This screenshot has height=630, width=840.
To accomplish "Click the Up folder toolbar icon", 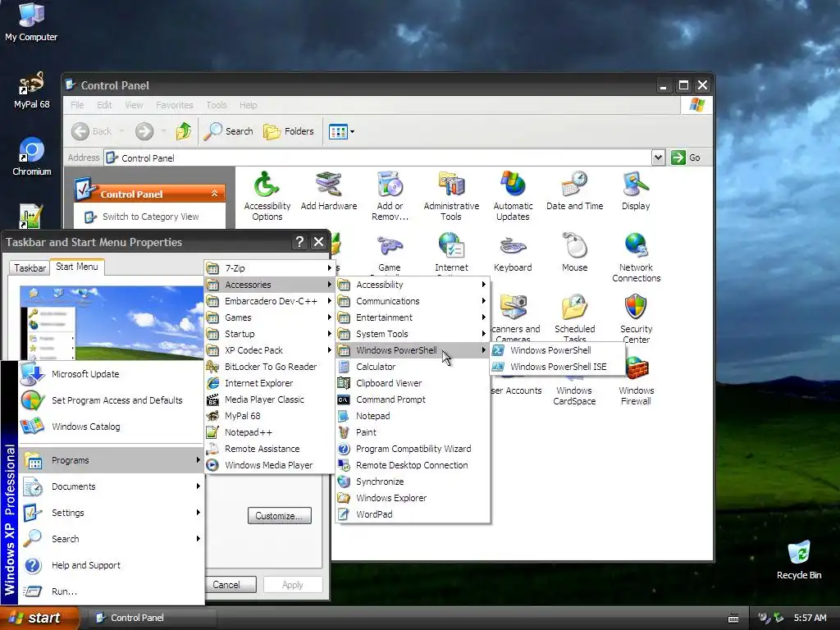I will pyautogui.click(x=183, y=130).
